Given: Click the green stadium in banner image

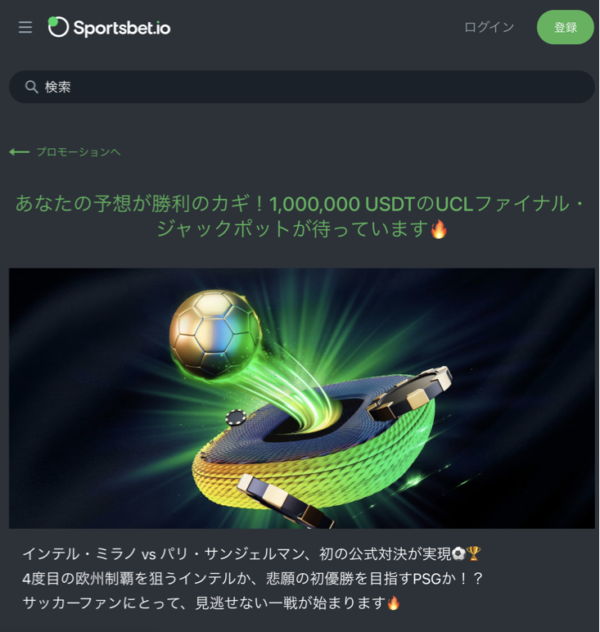Looking at the screenshot, I should coord(314,445).
